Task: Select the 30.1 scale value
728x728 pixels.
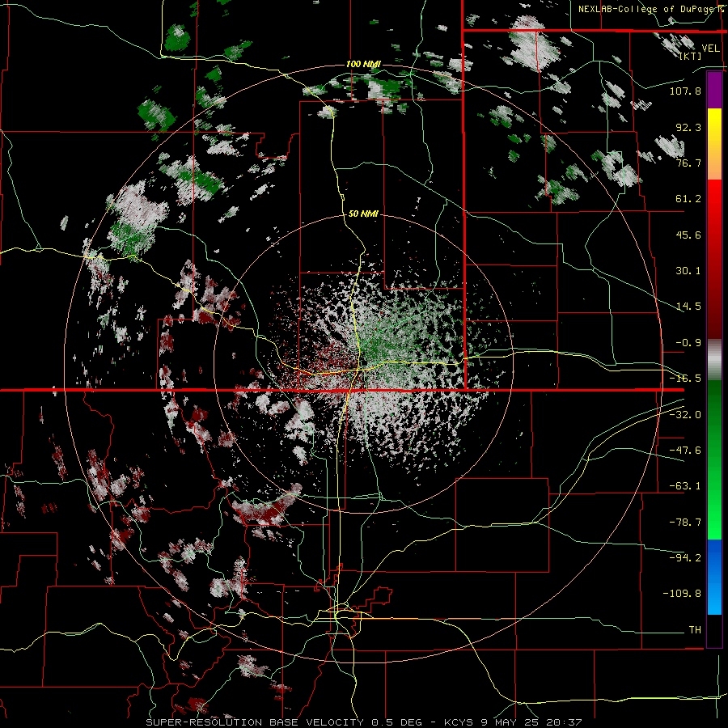Action: coord(688,271)
